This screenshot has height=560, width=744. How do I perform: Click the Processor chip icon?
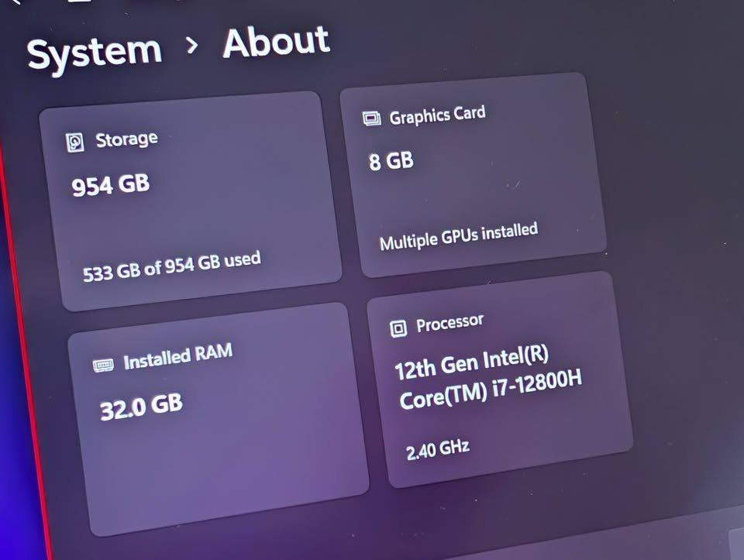click(398, 328)
